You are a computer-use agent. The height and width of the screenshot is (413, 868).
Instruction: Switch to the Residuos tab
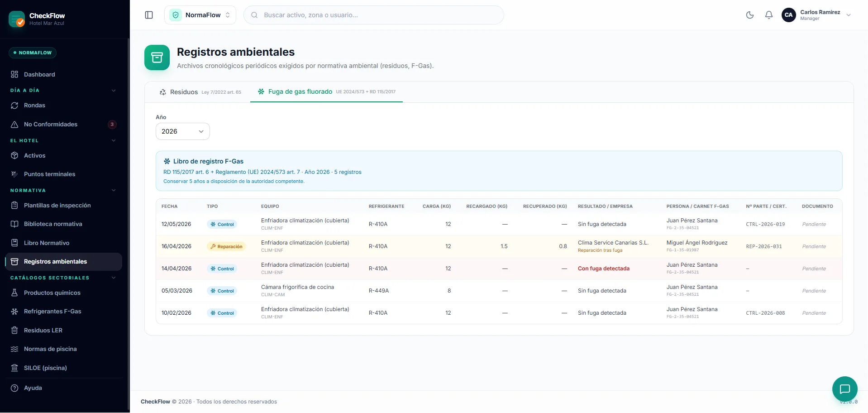(x=200, y=92)
